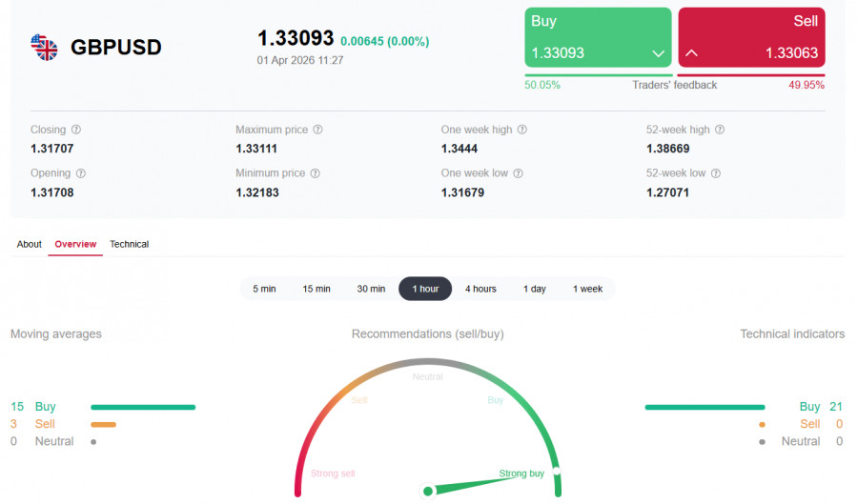
Task: Click the Traders' feedback label
Action: coord(675,85)
